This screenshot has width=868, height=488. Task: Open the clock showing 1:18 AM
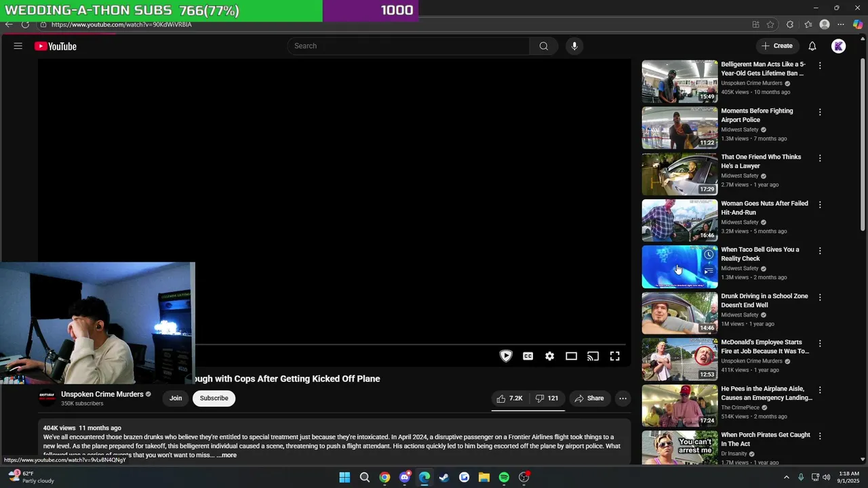pos(849,477)
